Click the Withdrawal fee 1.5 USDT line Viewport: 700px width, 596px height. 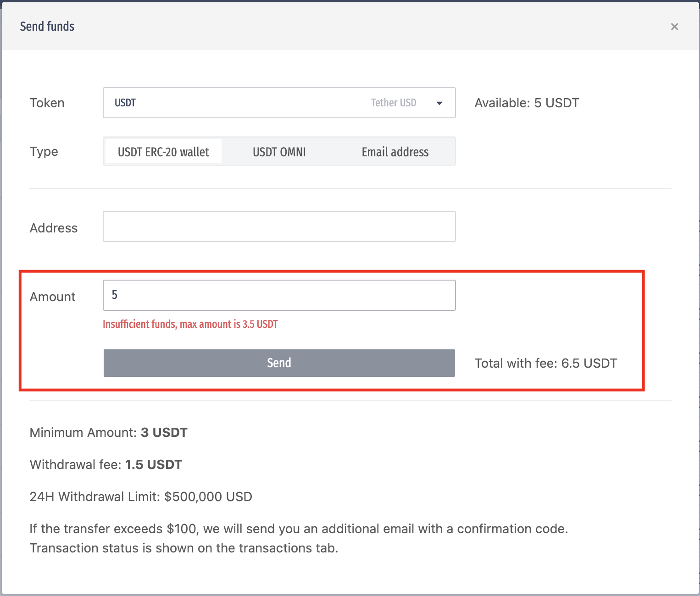pyautogui.click(x=106, y=464)
